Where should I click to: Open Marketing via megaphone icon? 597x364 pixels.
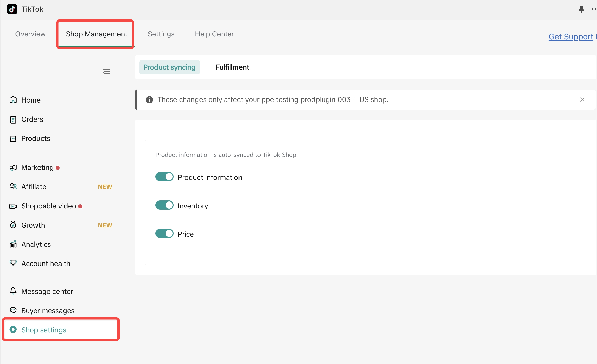(x=13, y=168)
